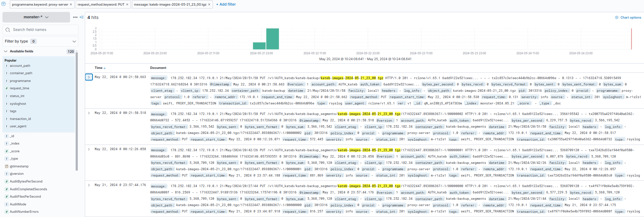Click the number type icon beside _score

point(7,151)
